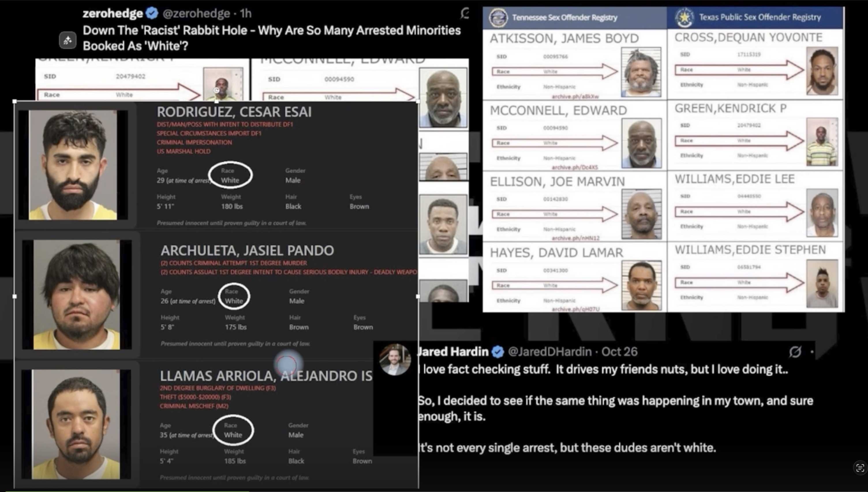
Task: Click the Cross, Dequan Yovonte photo thumbnail
Action: (x=822, y=71)
